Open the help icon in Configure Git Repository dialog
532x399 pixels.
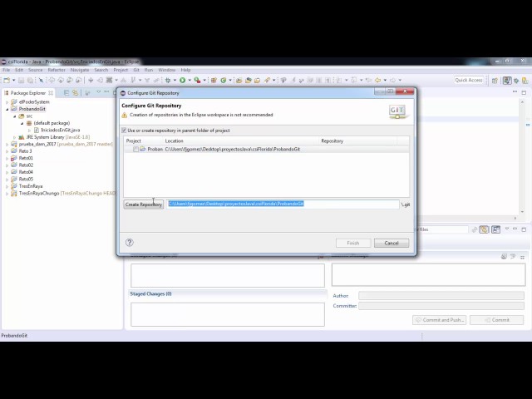[130, 242]
